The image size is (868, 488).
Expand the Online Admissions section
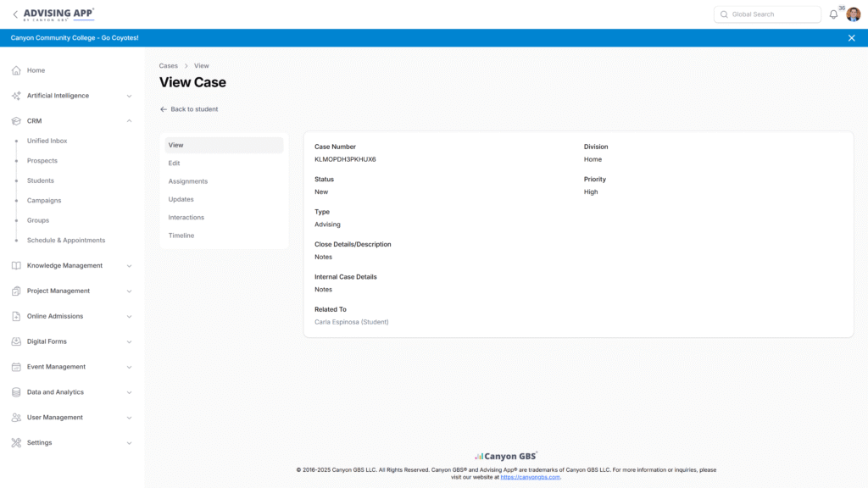(x=129, y=316)
